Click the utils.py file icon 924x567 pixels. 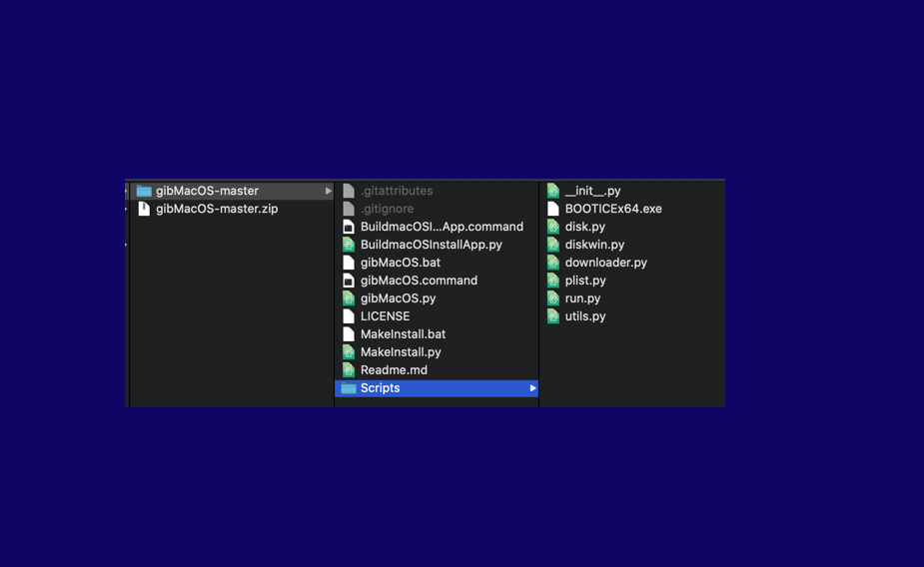click(x=552, y=316)
